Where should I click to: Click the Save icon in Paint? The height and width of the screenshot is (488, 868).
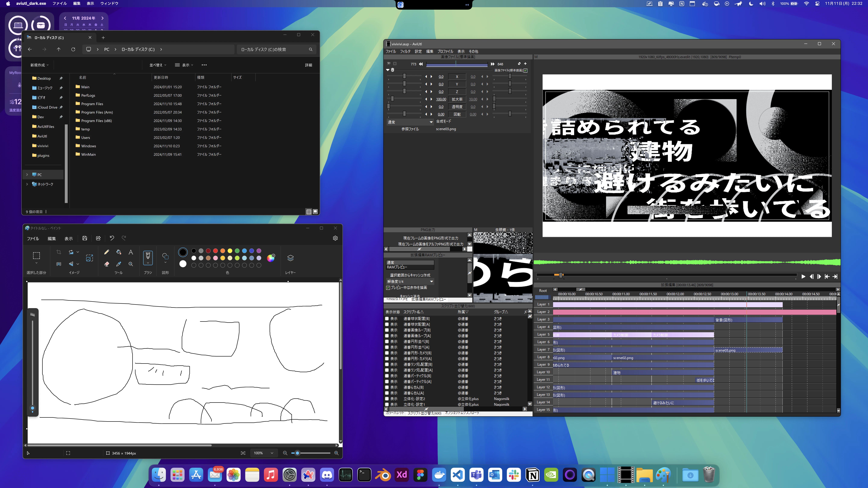coord(85,238)
